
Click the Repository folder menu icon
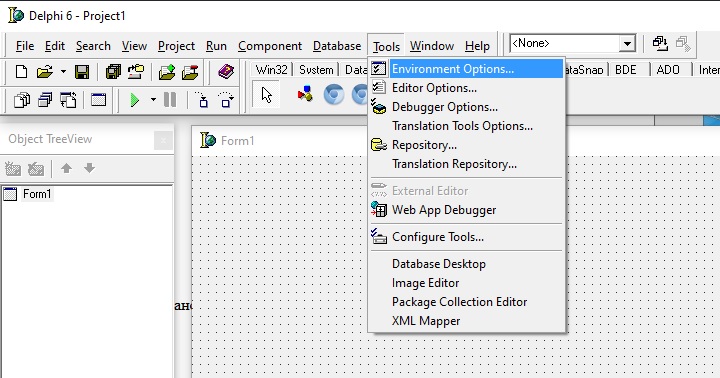pyautogui.click(x=379, y=145)
